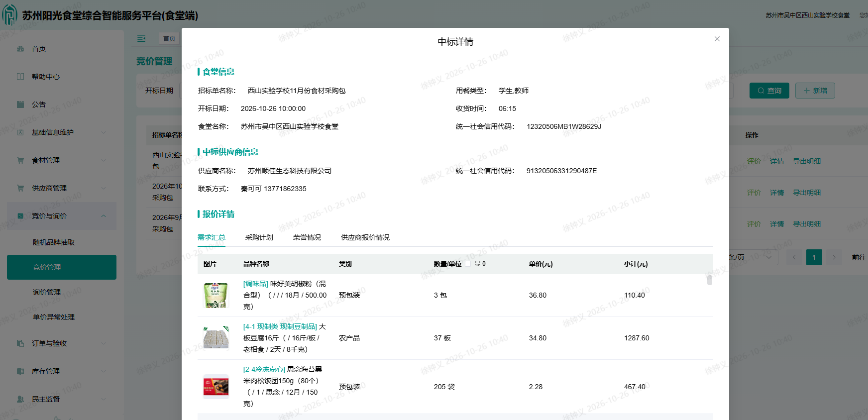Switch to the 供应商报价情况 tab
868x420 pixels.
tap(365, 237)
